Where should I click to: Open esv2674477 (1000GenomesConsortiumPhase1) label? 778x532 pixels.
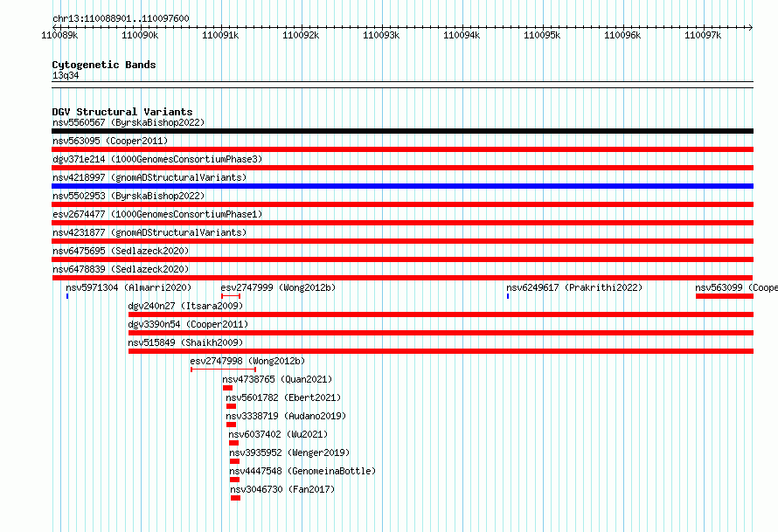pyautogui.click(x=157, y=214)
